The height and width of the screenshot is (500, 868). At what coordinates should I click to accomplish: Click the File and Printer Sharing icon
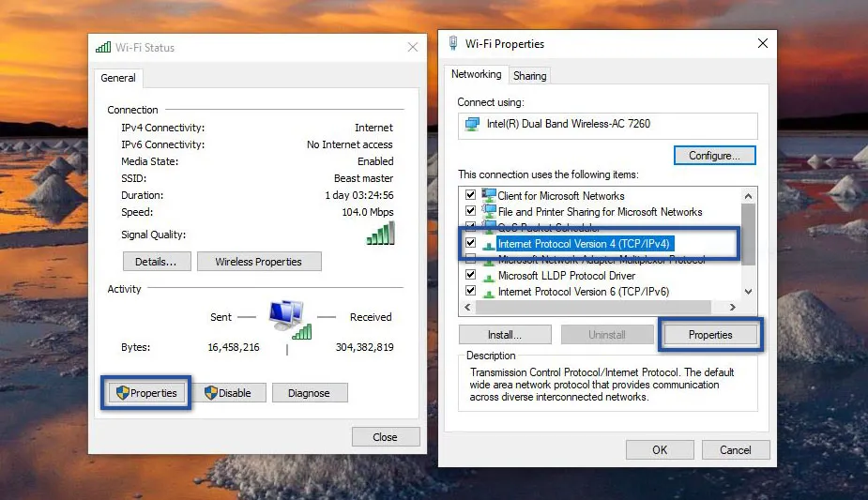tap(489, 211)
